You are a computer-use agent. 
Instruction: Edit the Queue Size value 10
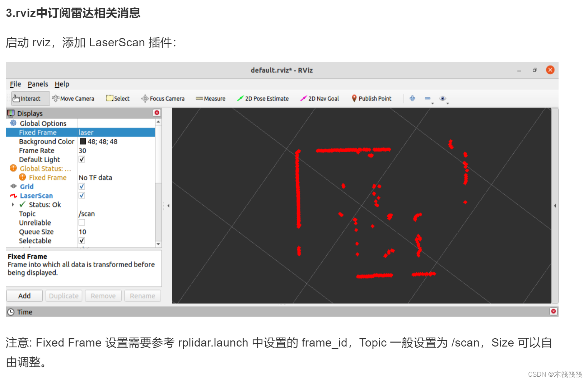(x=116, y=231)
